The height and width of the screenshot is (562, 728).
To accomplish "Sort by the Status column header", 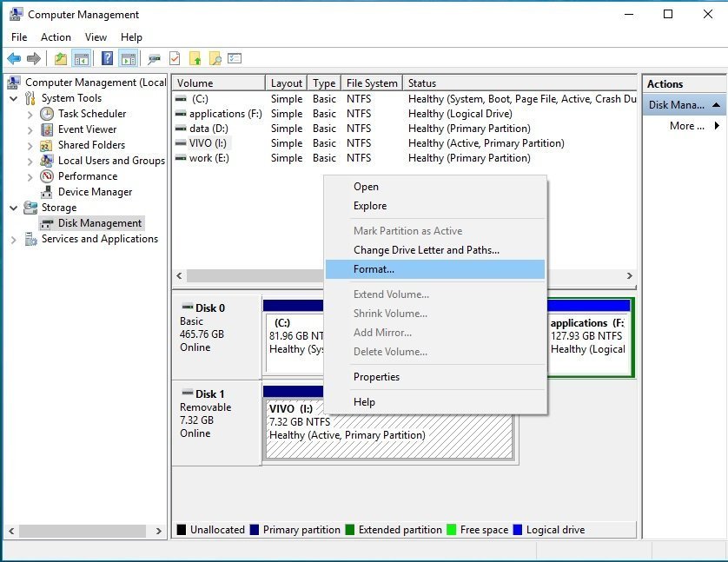I will [520, 83].
